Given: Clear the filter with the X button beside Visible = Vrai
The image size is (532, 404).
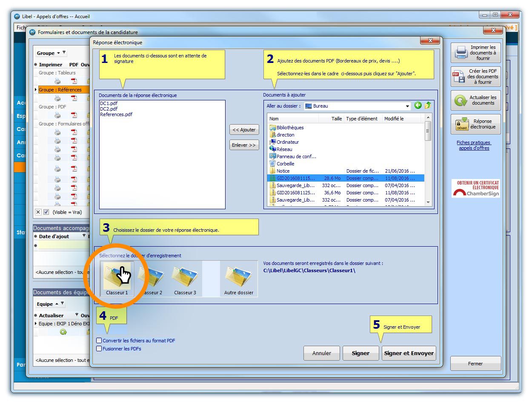Looking at the screenshot, I should pyautogui.click(x=38, y=212).
